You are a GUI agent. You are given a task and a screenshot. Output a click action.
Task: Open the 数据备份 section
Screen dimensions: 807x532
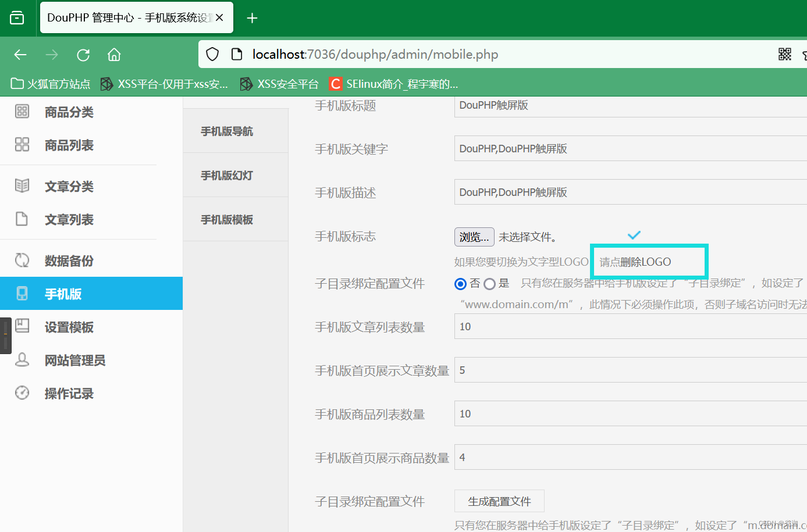pos(70,260)
